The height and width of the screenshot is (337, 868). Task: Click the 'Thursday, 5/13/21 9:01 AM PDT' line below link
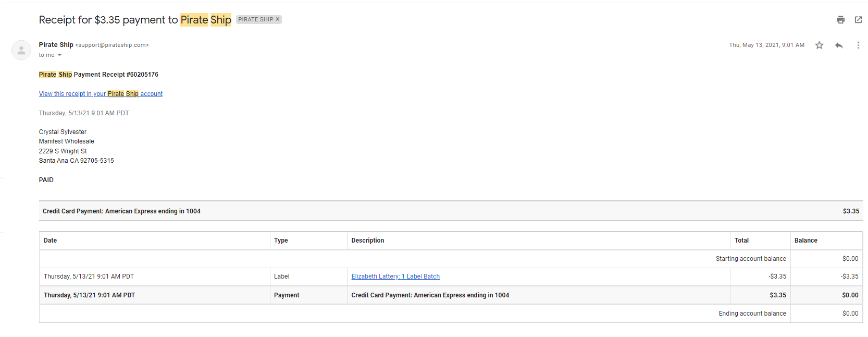click(84, 113)
